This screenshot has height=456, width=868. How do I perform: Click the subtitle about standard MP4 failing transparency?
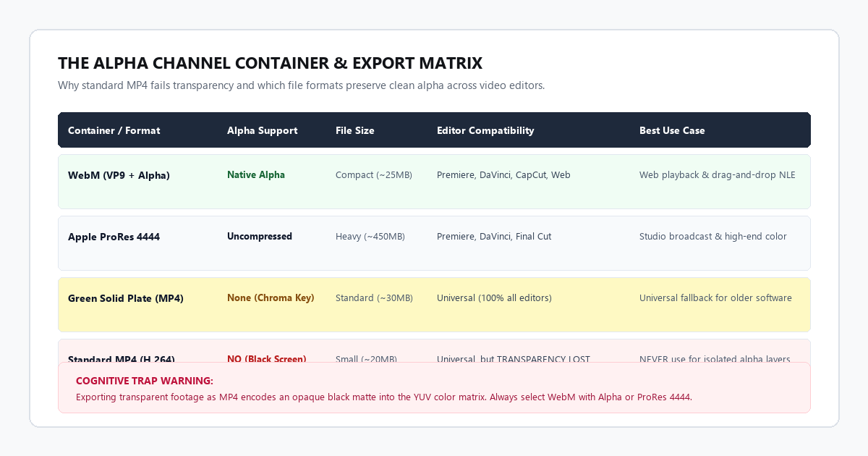coord(301,85)
